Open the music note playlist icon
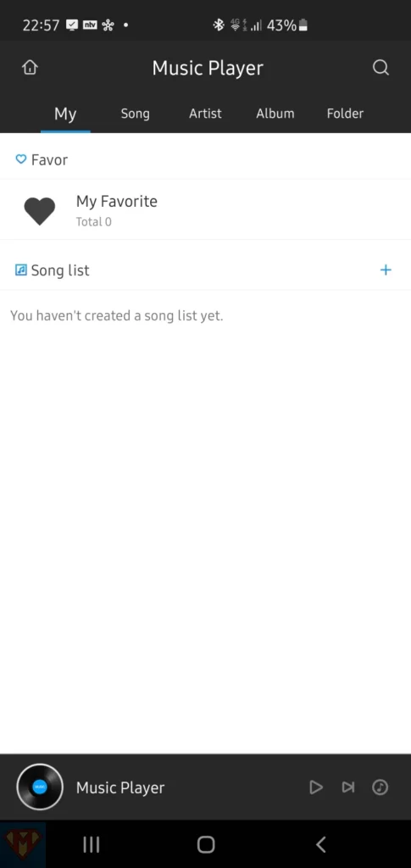This screenshot has width=411, height=868. pos(380,787)
